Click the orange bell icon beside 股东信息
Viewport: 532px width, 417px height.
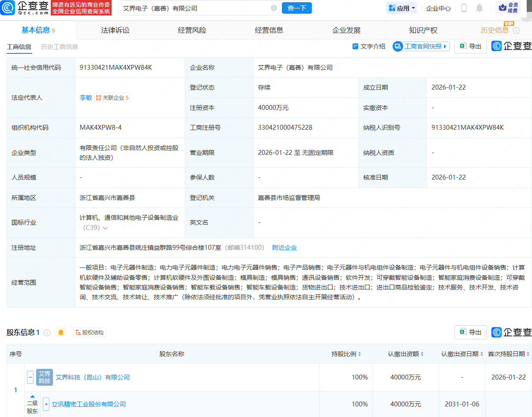(61, 332)
